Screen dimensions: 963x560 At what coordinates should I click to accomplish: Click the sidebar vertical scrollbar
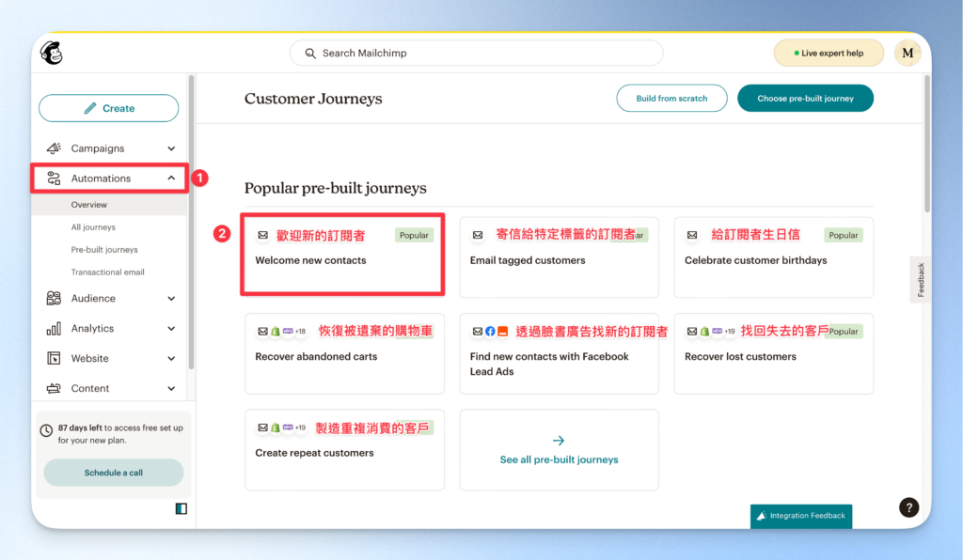click(x=191, y=222)
